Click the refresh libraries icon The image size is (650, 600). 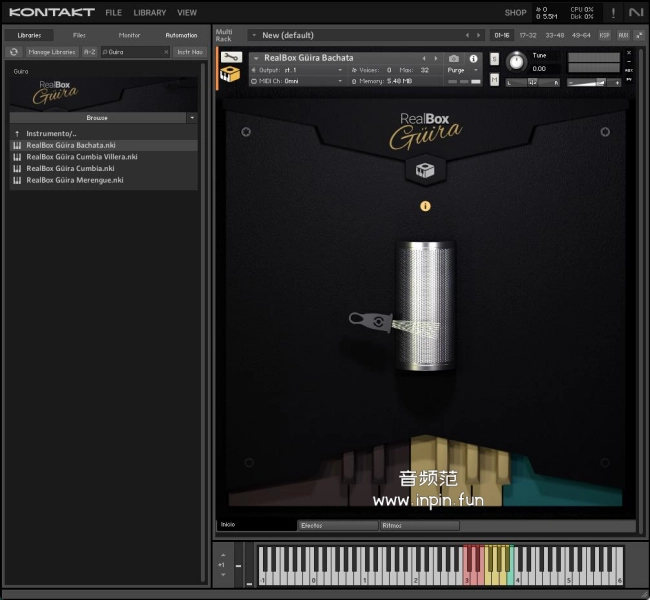(x=14, y=52)
